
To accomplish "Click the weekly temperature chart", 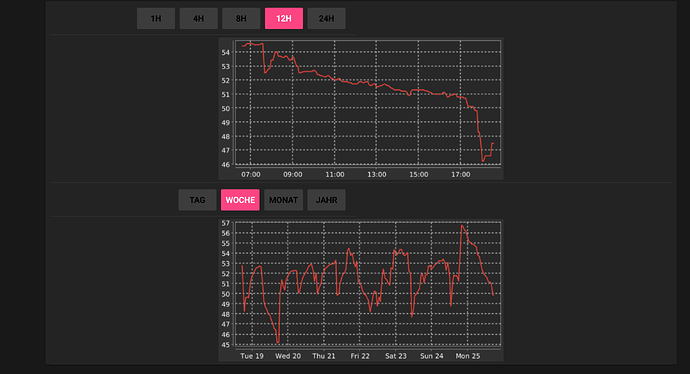I will pos(361,290).
